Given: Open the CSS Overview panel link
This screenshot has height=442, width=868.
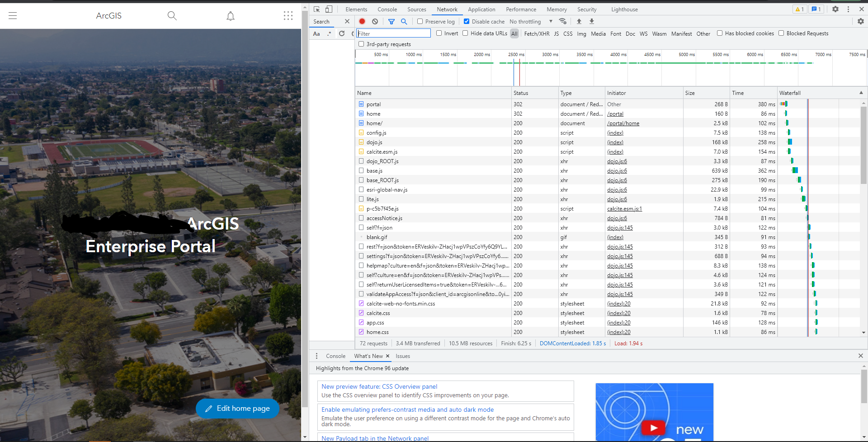Looking at the screenshot, I should point(379,386).
